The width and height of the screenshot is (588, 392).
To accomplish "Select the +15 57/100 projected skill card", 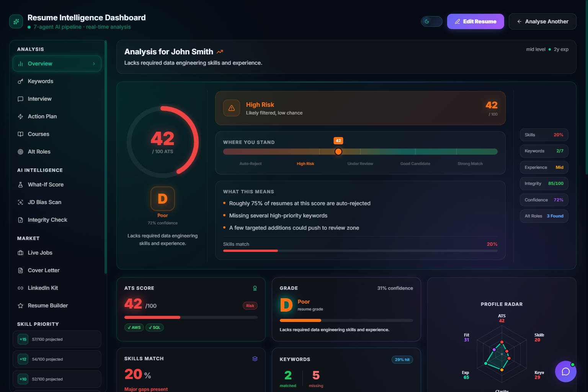I will click(57, 339).
